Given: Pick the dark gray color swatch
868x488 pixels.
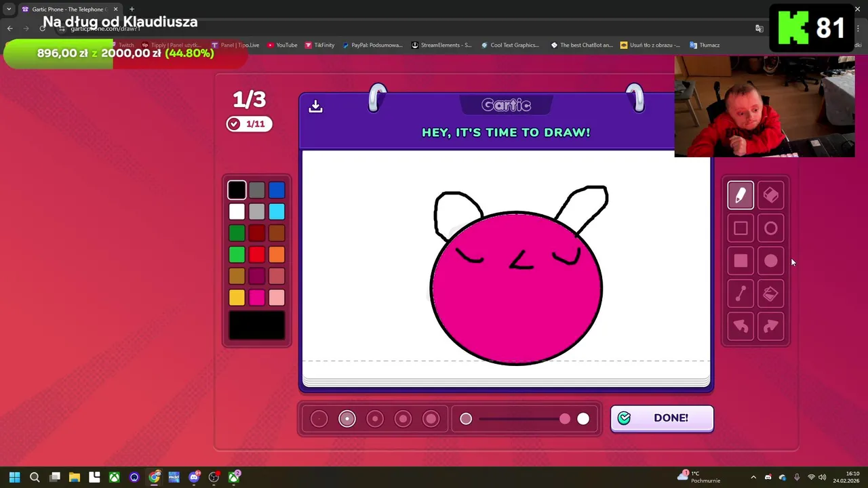Looking at the screenshot, I should coord(256,190).
